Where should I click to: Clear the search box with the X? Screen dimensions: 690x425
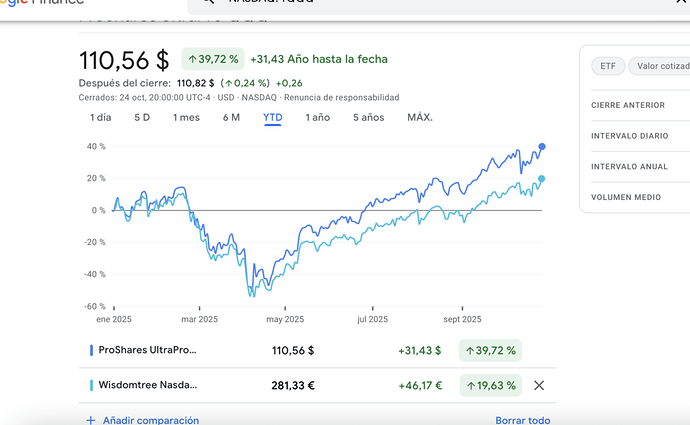coord(680,5)
